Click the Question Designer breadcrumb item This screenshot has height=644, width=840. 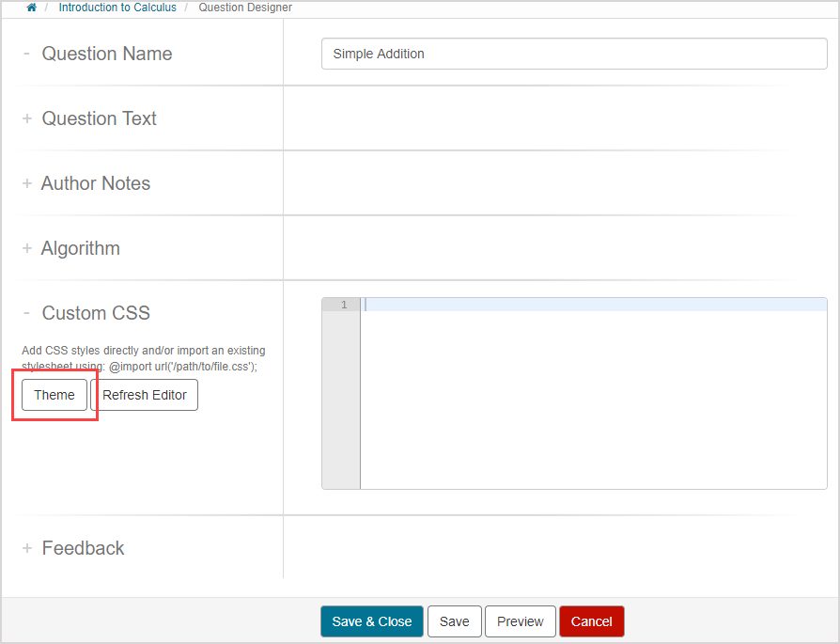245,8
